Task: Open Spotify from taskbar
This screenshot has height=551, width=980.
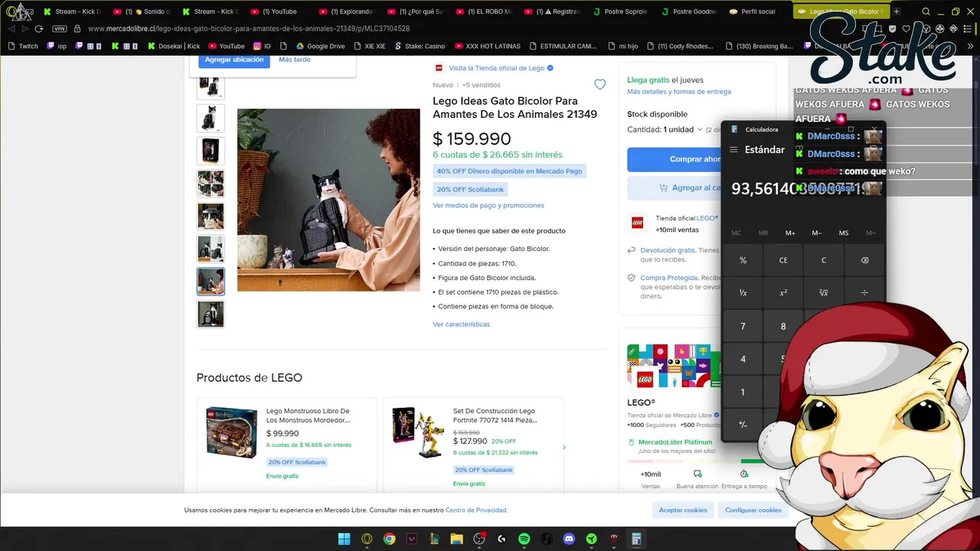Action: pos(524,539)
